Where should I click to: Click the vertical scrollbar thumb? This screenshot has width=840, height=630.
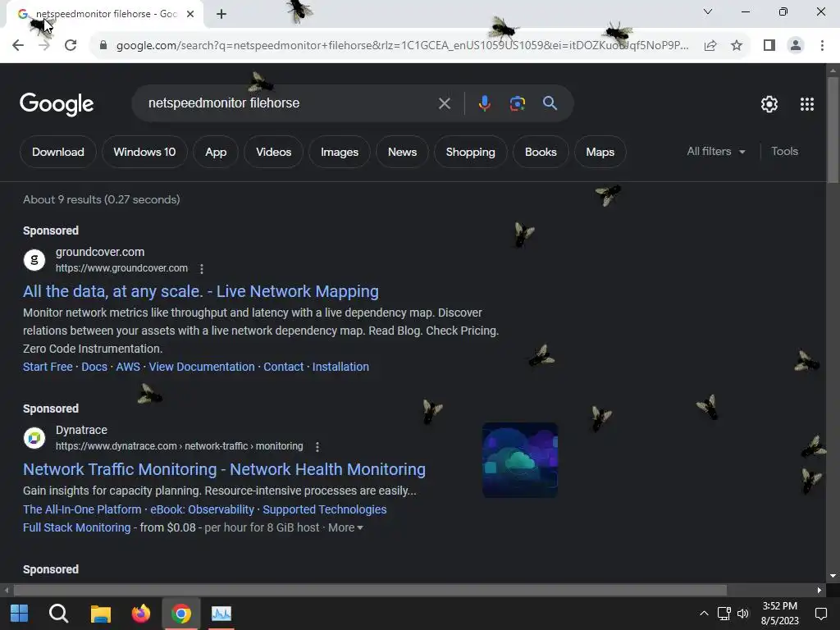(833, 130)
